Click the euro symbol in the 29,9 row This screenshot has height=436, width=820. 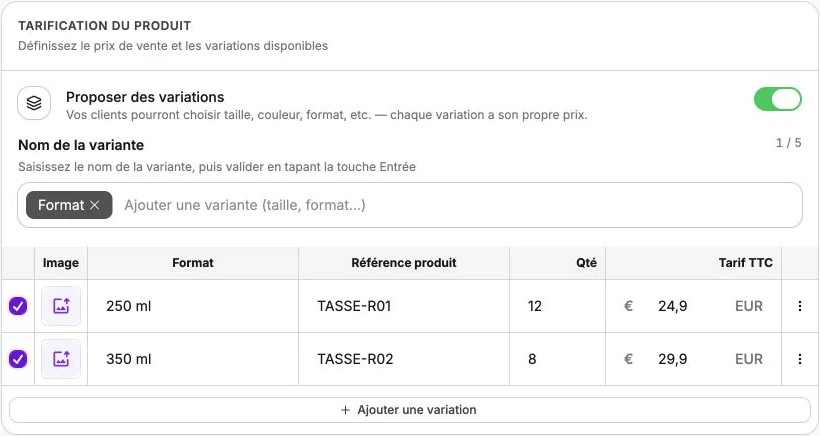[x=629, y=359]
